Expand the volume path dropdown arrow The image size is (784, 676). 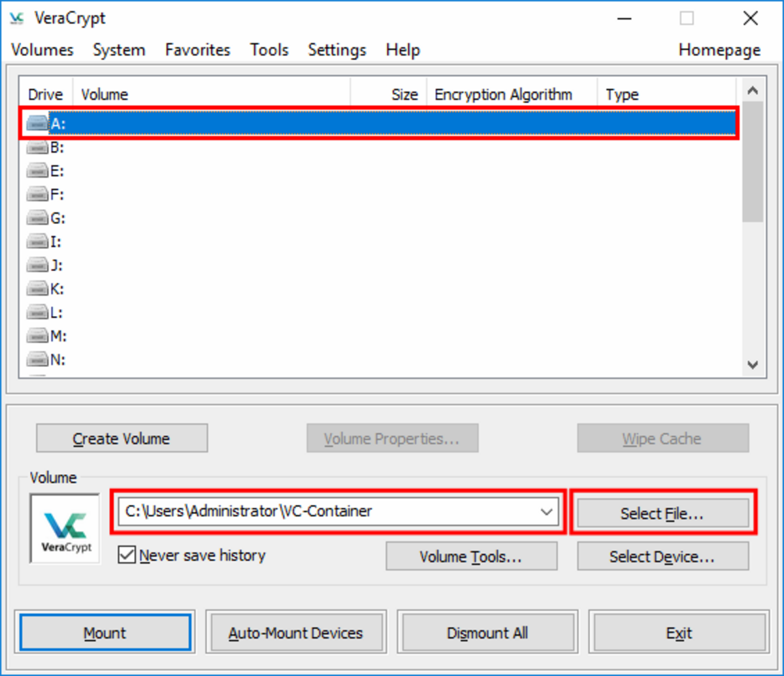[x=546, y=512]
